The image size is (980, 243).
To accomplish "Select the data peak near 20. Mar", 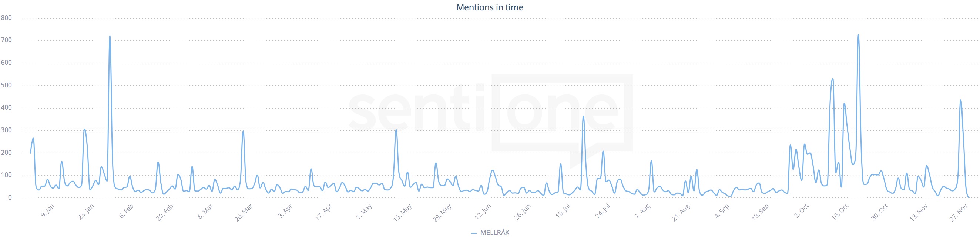I will click(243, 132).
